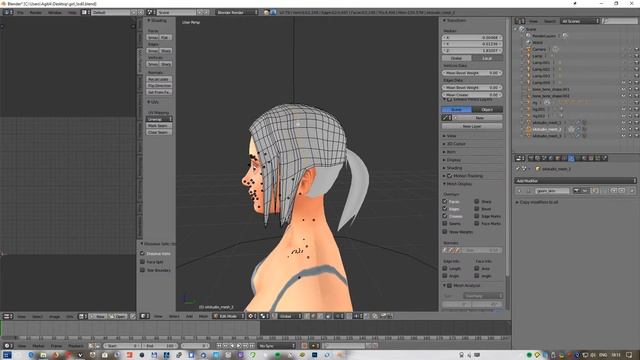Click the timeline play animation button
Viewport: 640px width, 360px height.
pyautogui.click(x=239, y=346)
